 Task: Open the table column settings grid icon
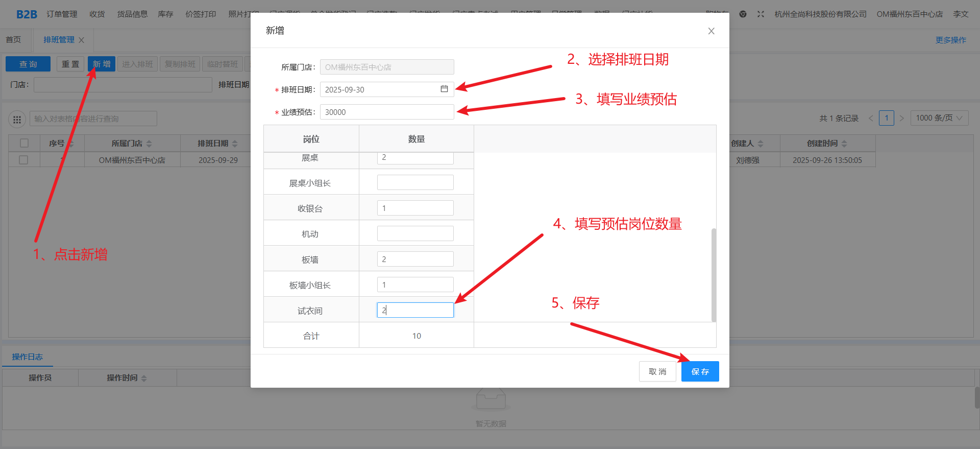coord(17,119)
